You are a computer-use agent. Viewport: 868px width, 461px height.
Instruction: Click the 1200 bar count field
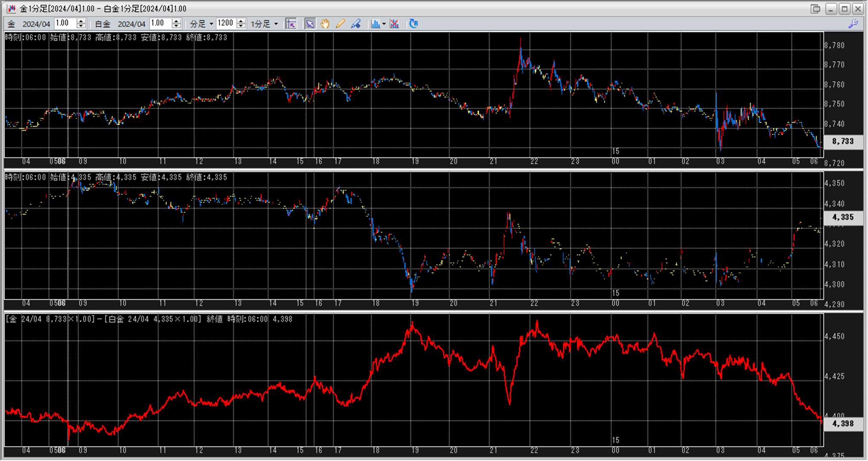[226, 23]
